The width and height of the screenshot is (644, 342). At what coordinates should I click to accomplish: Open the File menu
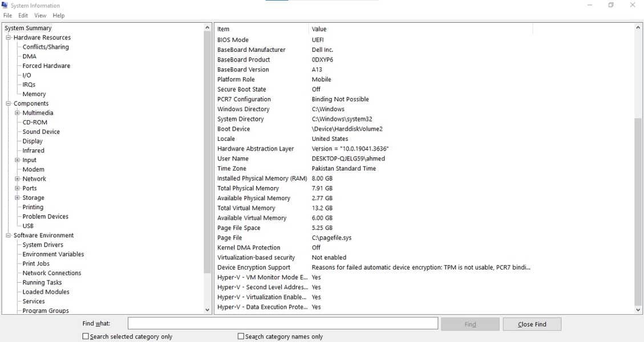click(x=7, y=15)
